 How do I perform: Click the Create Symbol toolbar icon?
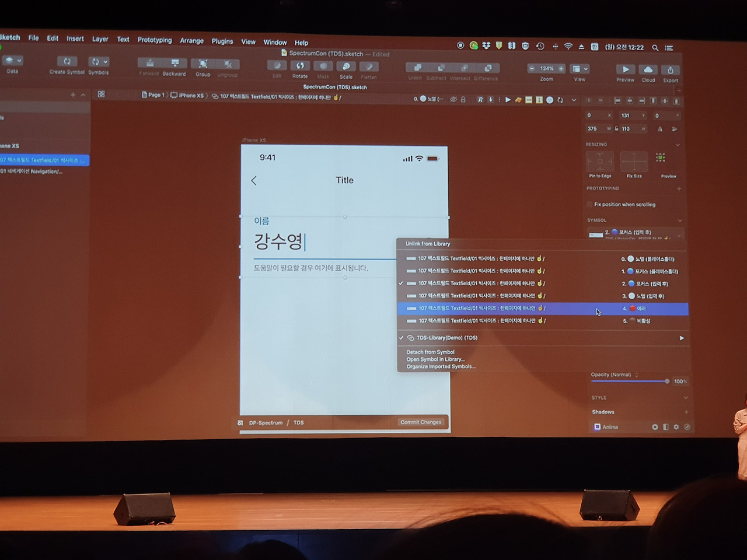[67, 61]
